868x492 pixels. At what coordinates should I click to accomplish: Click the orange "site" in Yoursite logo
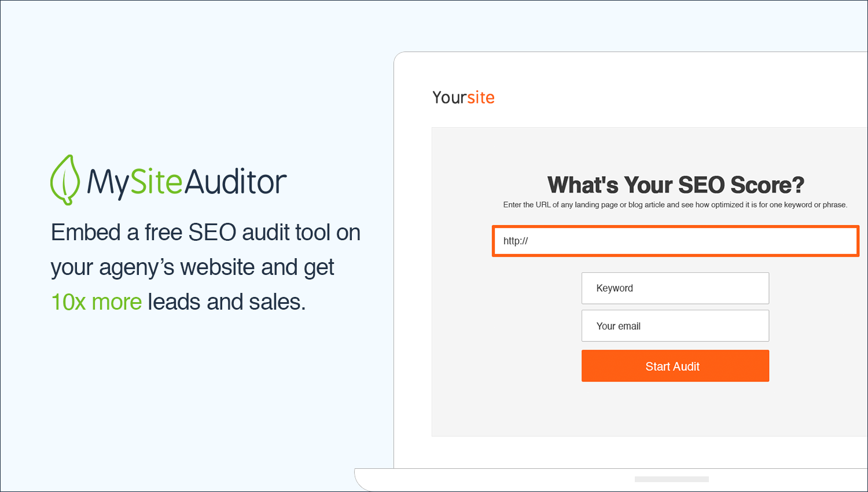(481, 97)
